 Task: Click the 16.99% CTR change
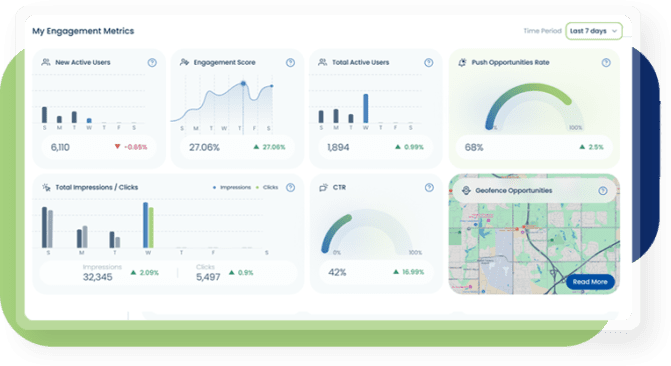click(408, 272)
